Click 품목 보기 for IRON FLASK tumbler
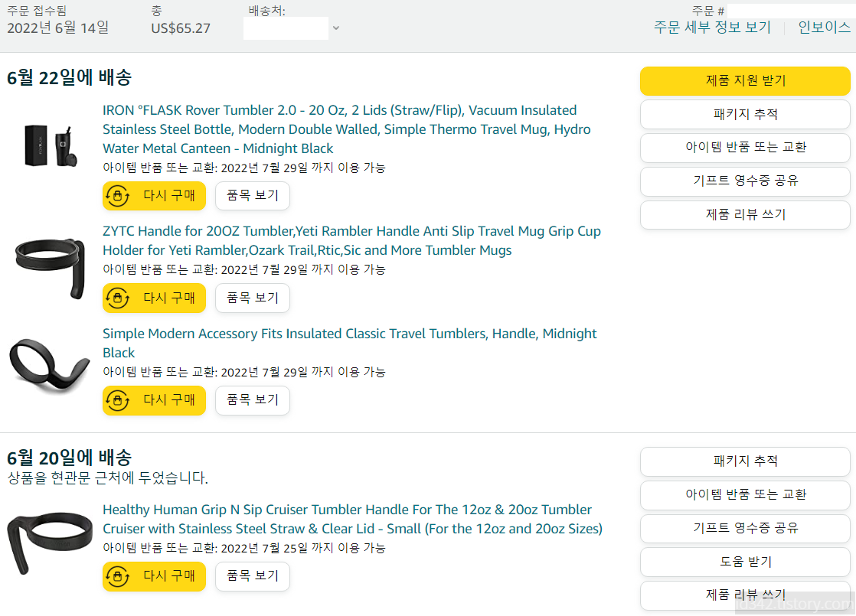The width and height of the screenshot is (856, 616). pyautogui.click(x=253, y=195)
